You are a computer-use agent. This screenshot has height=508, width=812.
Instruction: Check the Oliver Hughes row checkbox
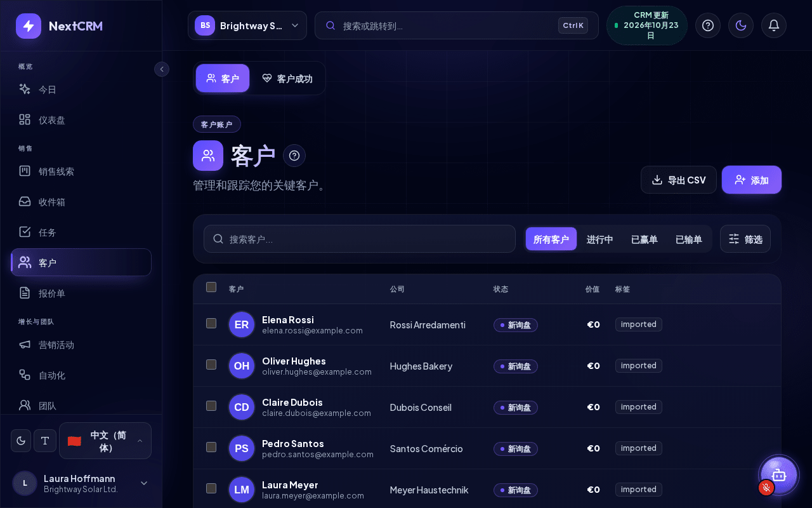(211, 364)
